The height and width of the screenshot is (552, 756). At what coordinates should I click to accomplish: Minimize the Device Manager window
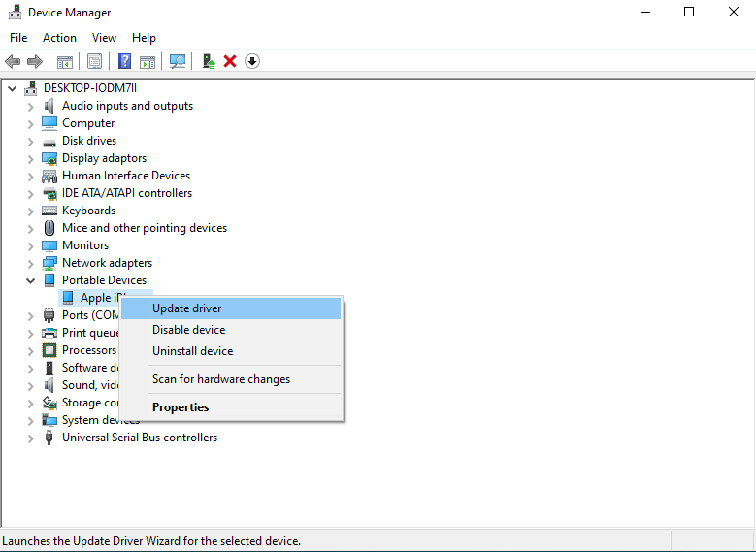[x=645, y=12]
